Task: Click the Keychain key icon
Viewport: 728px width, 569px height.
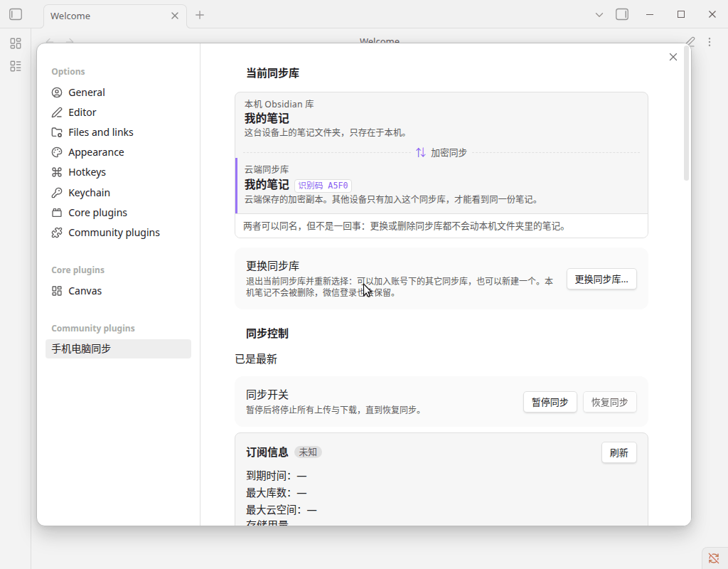Action: (x=57, y=193)
